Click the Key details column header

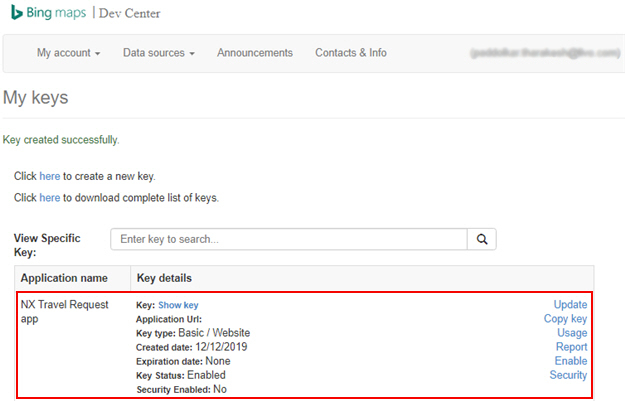pos(164,278)
